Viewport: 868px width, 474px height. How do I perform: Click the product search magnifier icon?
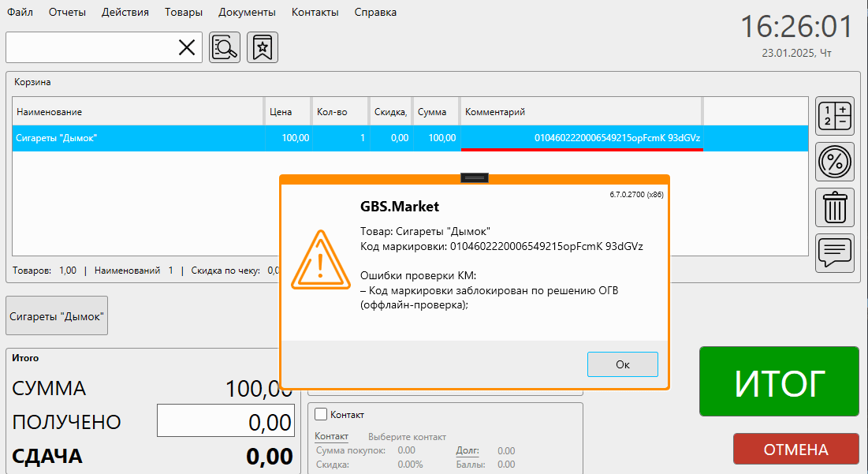[x=225, y=47]
